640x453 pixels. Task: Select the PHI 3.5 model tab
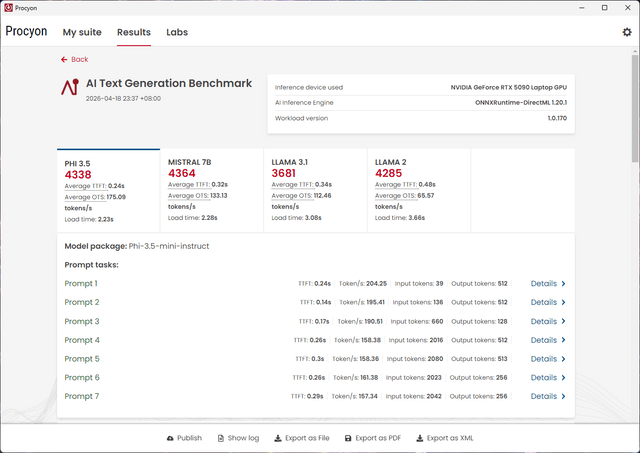109,191
